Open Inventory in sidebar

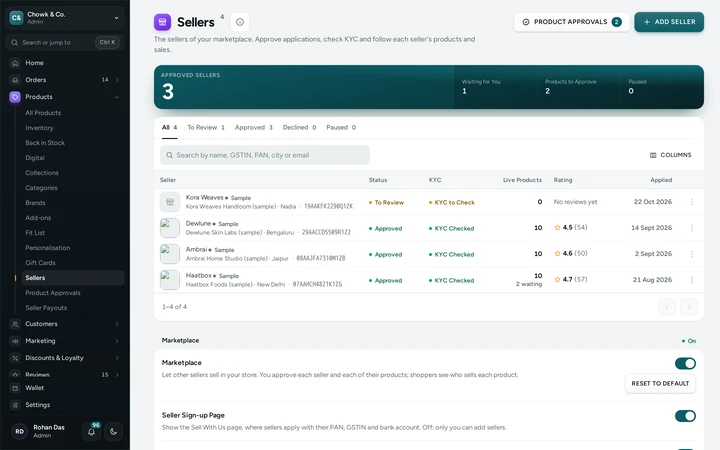(39, 128)
